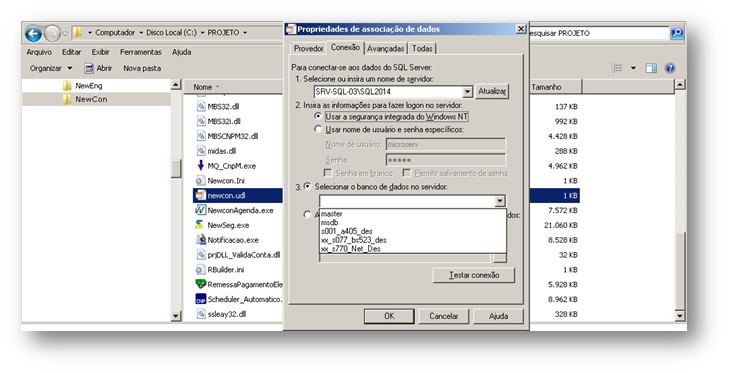Check the Senha em branco checkbox
The height and width of the screenshot is (373, 729).
click(x=328, y=173)
